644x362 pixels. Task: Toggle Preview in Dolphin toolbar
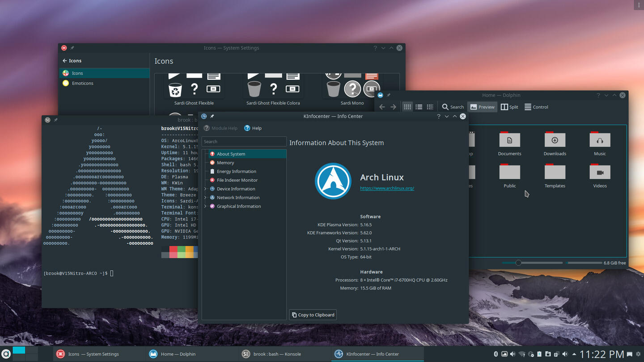tap(482, 107)
